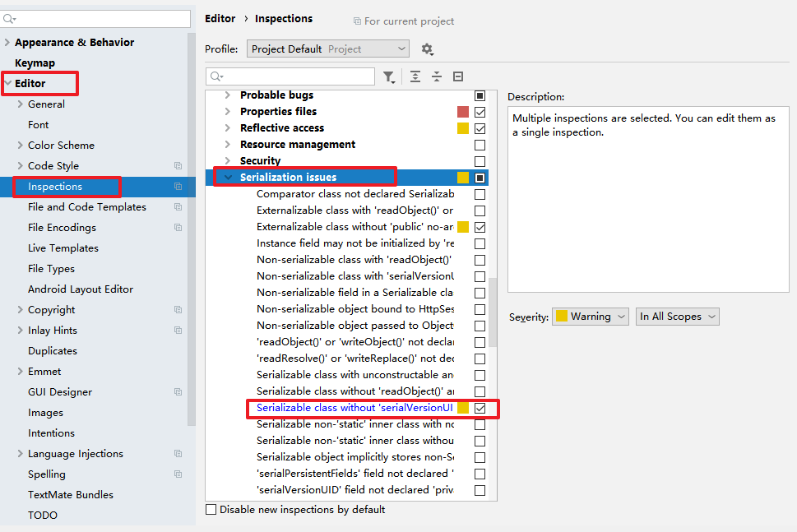Enable the Resource management checkbox
This screenshot has height=532, width=797.
pos(480,145)
